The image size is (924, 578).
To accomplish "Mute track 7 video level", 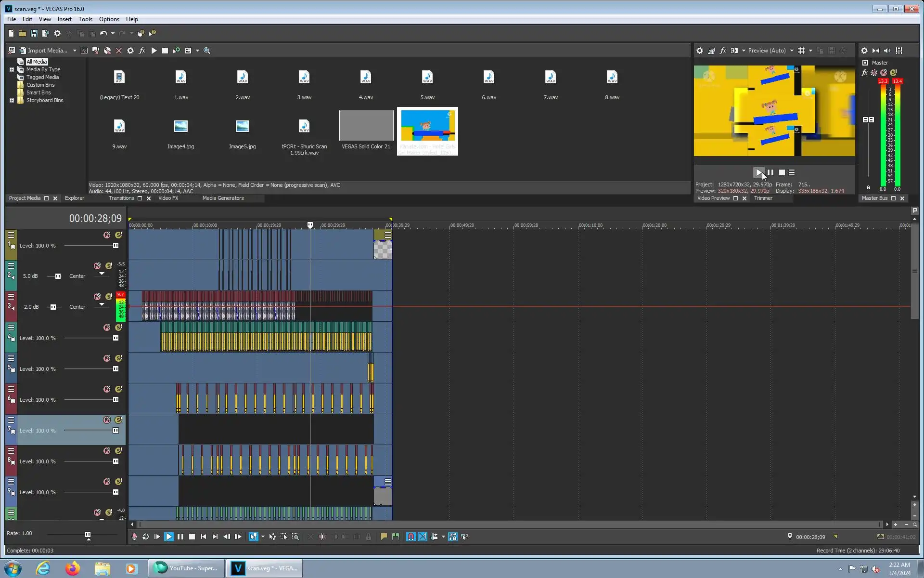I will (x=107, y=420).
